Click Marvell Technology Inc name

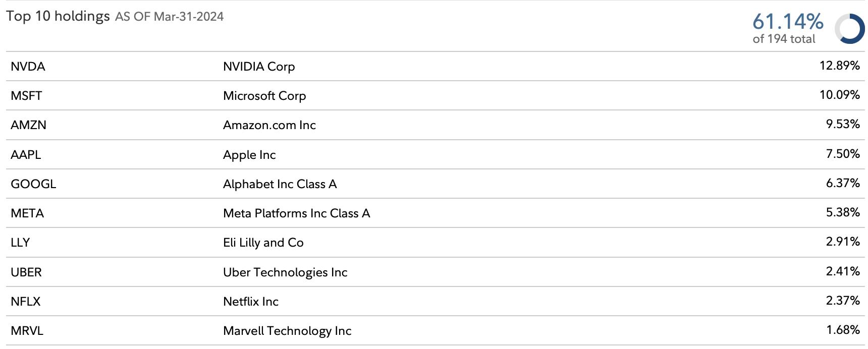[x=287, y=331]
